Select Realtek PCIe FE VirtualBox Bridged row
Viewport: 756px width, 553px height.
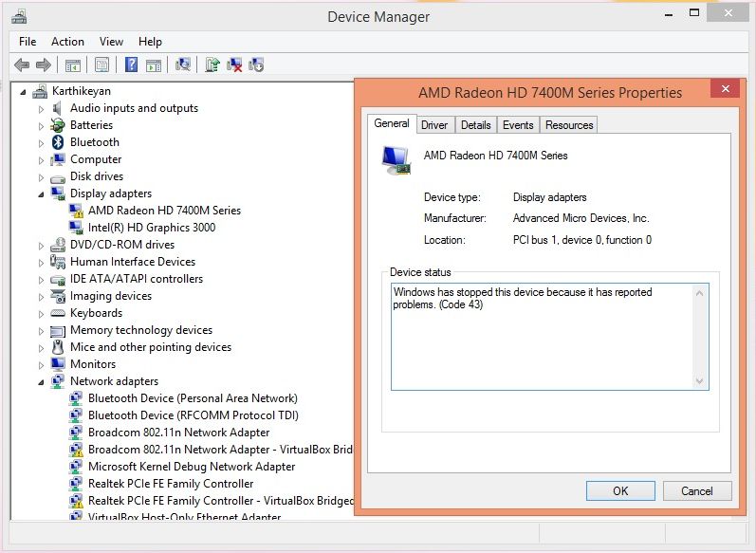220,501
